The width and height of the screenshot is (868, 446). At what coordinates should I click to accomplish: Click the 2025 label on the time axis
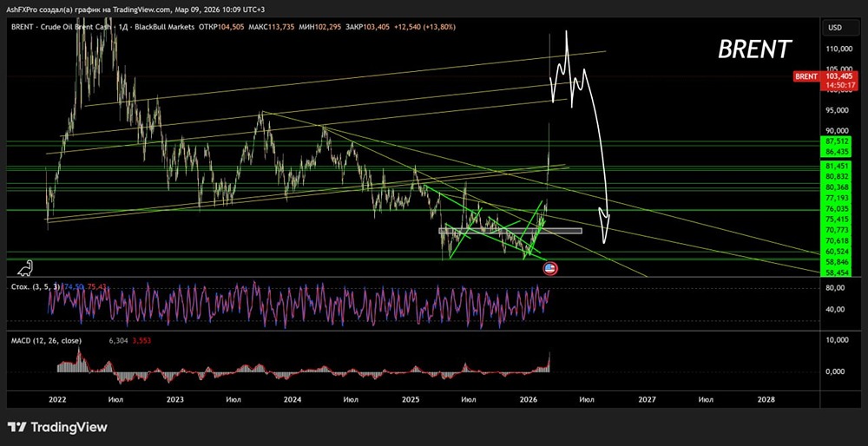point(411,399)
